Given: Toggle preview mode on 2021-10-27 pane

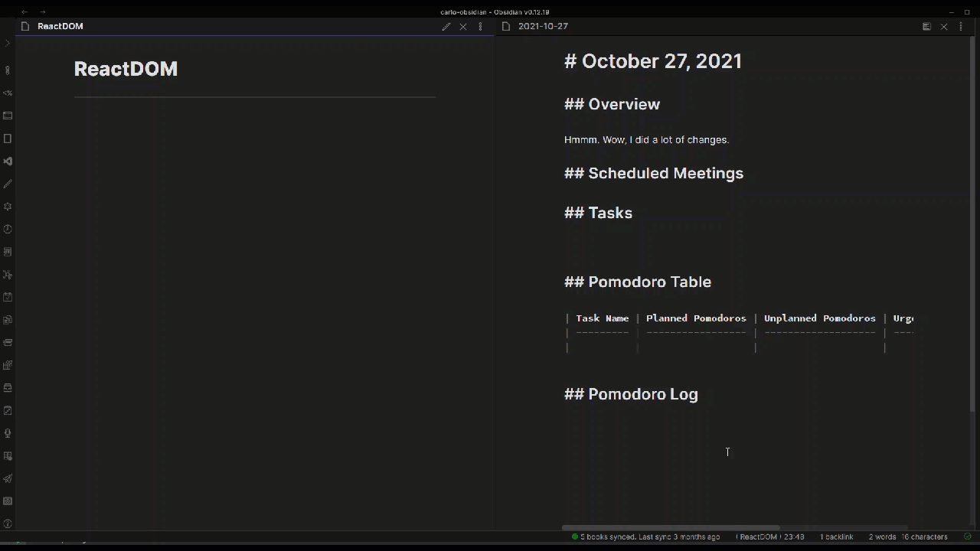Looking at the screenshot, I should coord(926,26).
